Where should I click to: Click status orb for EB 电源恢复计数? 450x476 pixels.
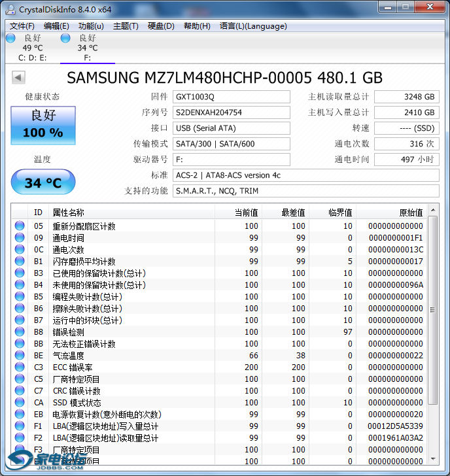point(20,414)
